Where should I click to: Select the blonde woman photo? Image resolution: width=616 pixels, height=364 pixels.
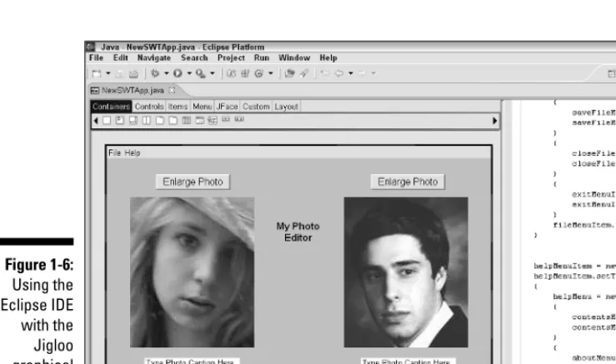point(192,272)
